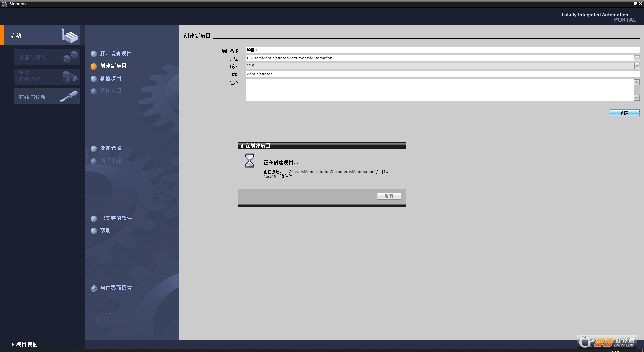
Task: Click the bullet icon next to 已安装的软件
Action: point(94,218)
